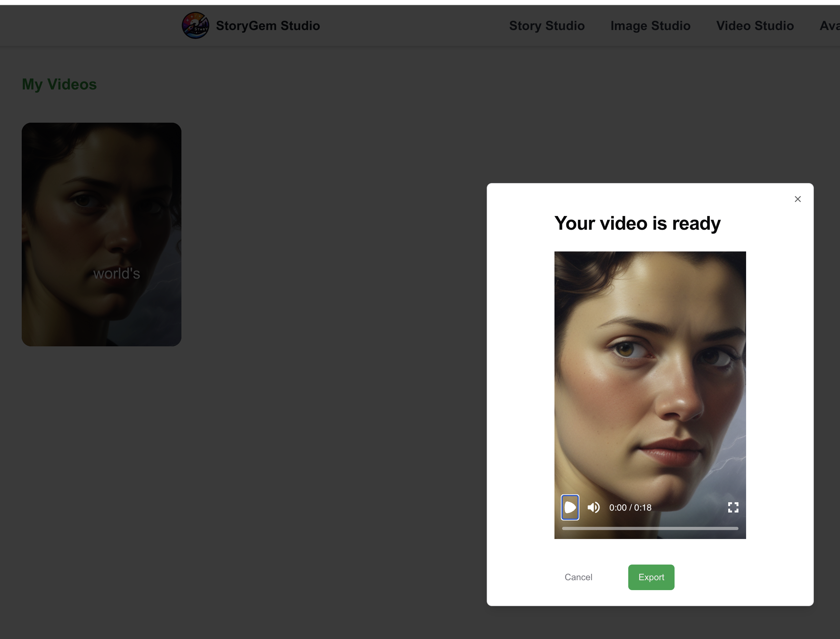Open the 'world's' video thumbnail under My Videos
This screenshot has width=840, height=639.
(102, 234)
